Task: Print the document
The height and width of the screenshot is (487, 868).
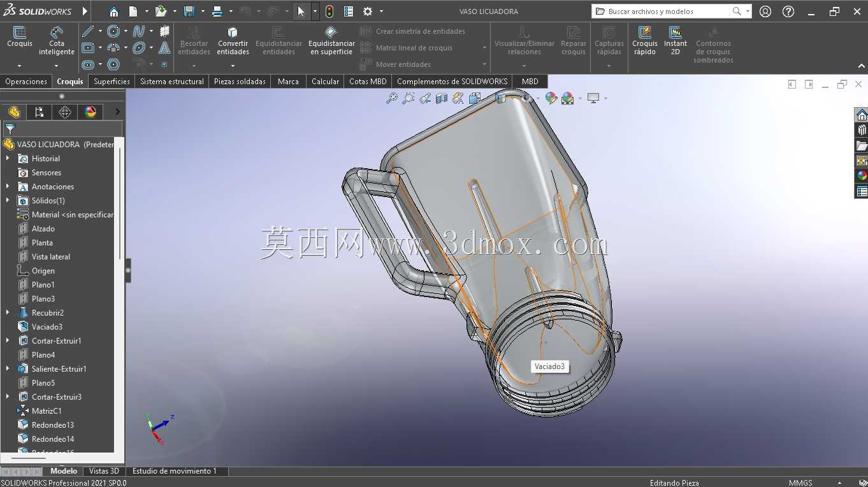Action: pyautogui.click(x=217, y=11)
